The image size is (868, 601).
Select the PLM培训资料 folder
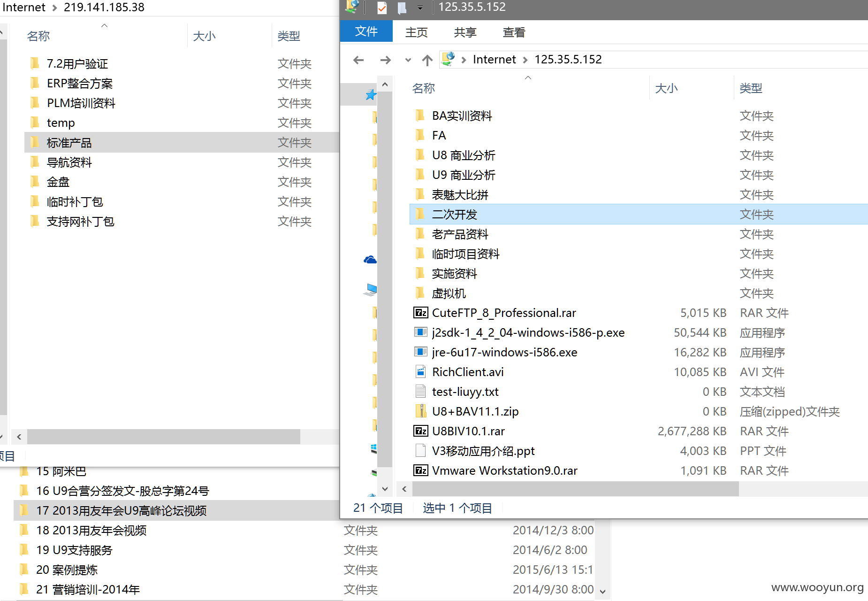pyautogui.click(x=81, y=103)
